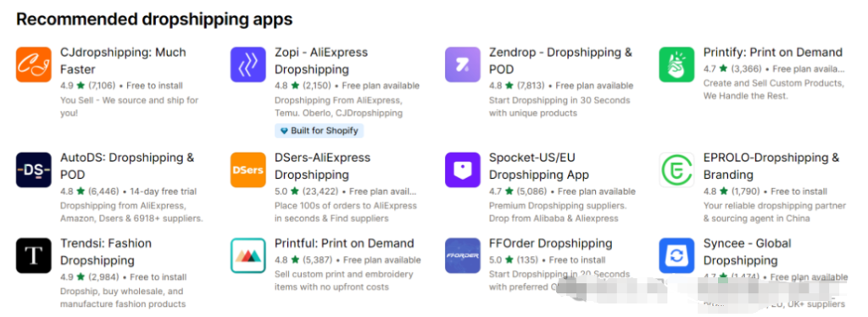Select the purple Zendrop app icon
Image resolution: width=868 pixels, height=317 pixels.
pos(463,64)
